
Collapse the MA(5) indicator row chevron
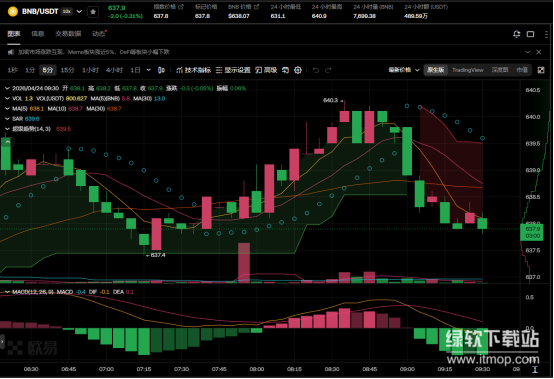(x=7, y=108)
